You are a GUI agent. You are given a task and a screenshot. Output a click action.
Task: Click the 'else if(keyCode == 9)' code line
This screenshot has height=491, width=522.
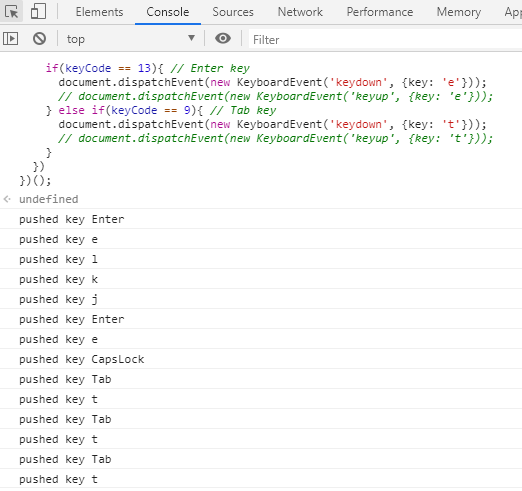pos(161,110)
